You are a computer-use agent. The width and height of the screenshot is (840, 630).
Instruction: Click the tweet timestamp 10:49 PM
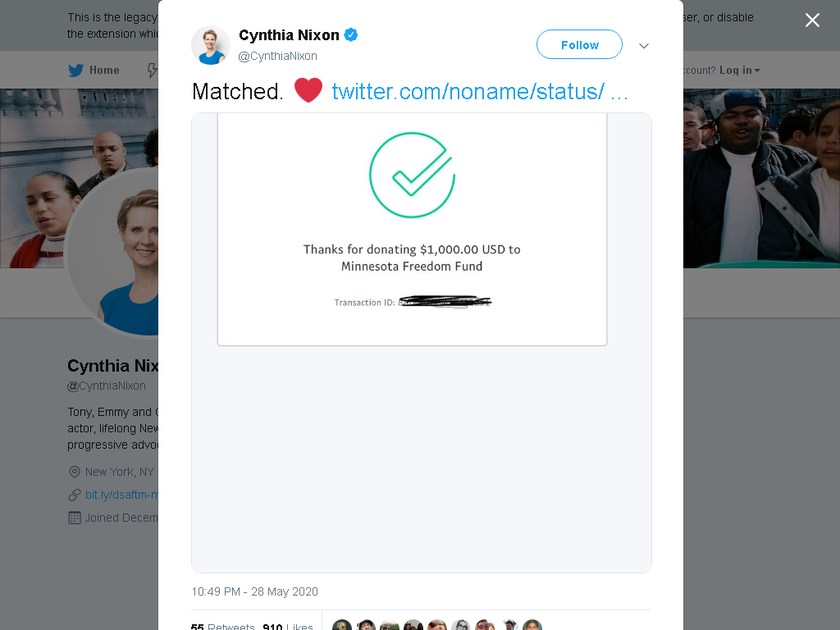[x=254, y=591]
